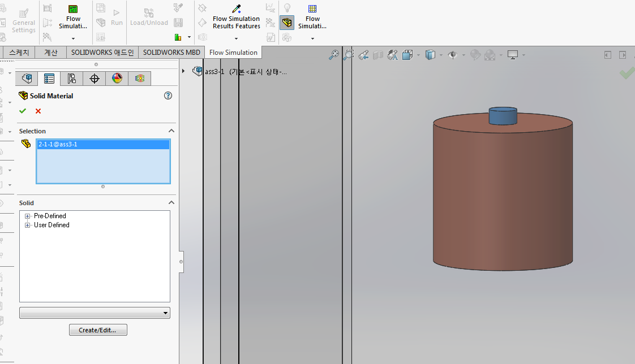Click the lightbulb icon in ribbon
This screenshot has height=364, width=635.
[287, 8]
